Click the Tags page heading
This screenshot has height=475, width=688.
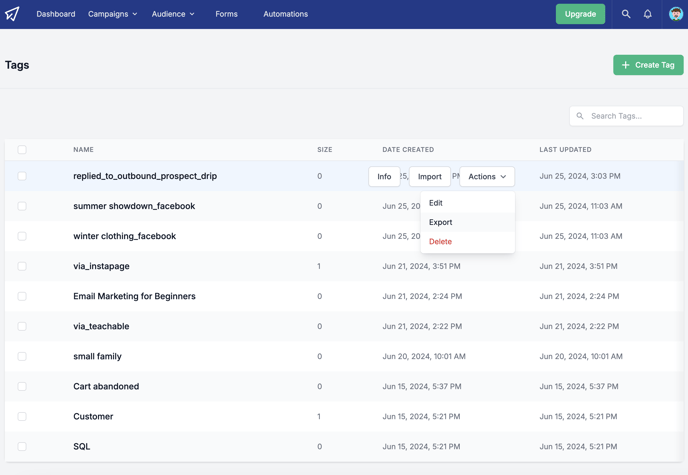click(17, 65)
